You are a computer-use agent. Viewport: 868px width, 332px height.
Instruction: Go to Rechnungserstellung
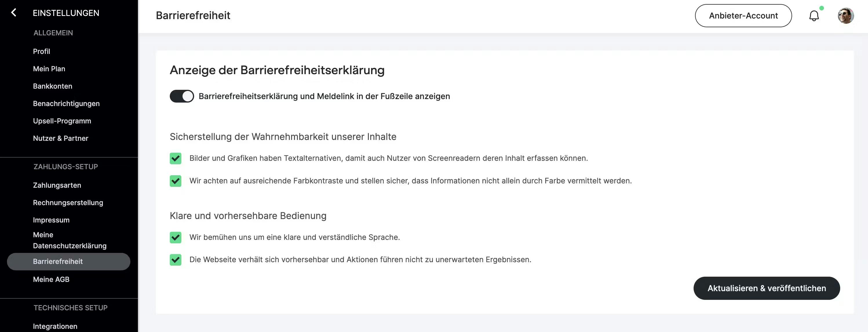click(x=68, y=203)
